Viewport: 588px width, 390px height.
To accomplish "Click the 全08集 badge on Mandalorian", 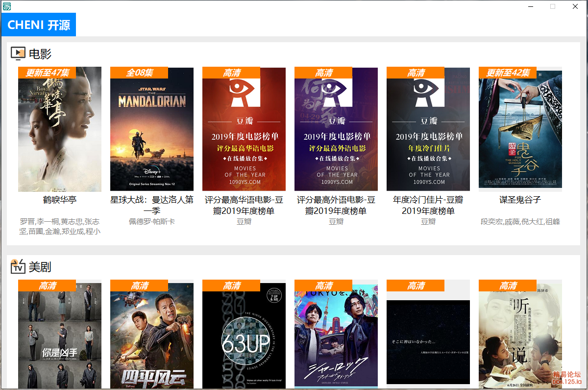I will 139,73.
